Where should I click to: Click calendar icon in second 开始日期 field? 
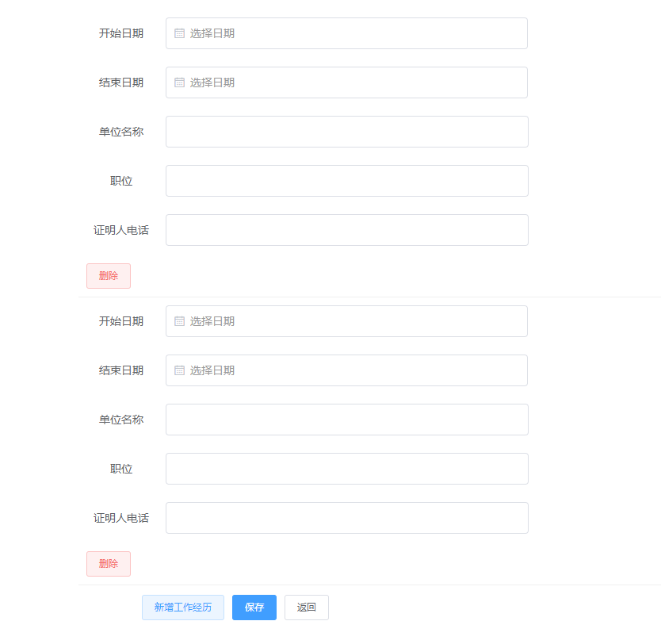tap(180, 321)
